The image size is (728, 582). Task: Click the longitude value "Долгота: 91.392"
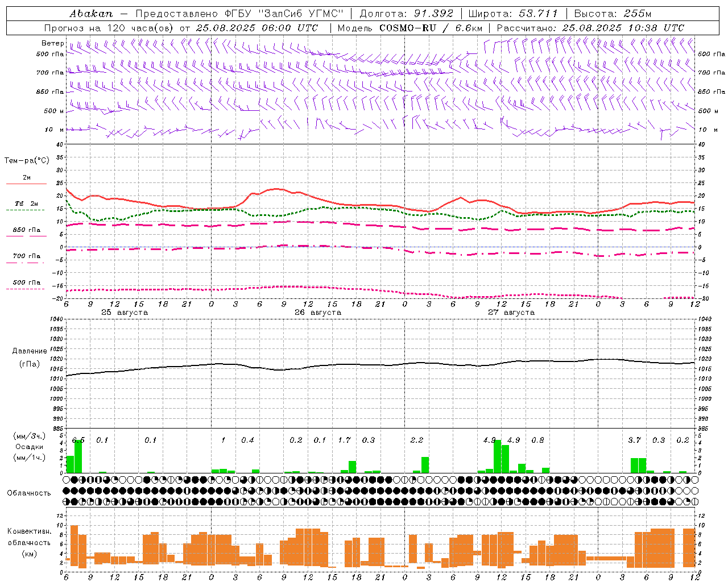point(407,14)
